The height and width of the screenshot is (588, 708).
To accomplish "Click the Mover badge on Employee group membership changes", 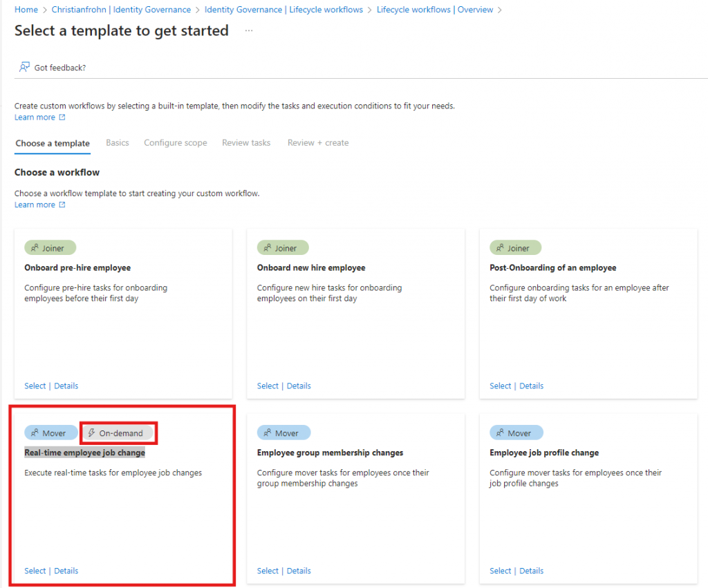I will pos(283,433).
